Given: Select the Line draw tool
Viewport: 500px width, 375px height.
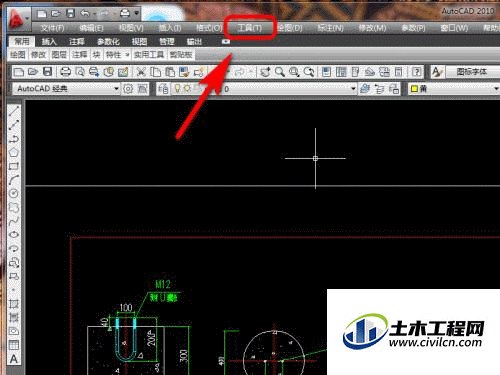Looking at the screenshot, I should tap(14, 111).
